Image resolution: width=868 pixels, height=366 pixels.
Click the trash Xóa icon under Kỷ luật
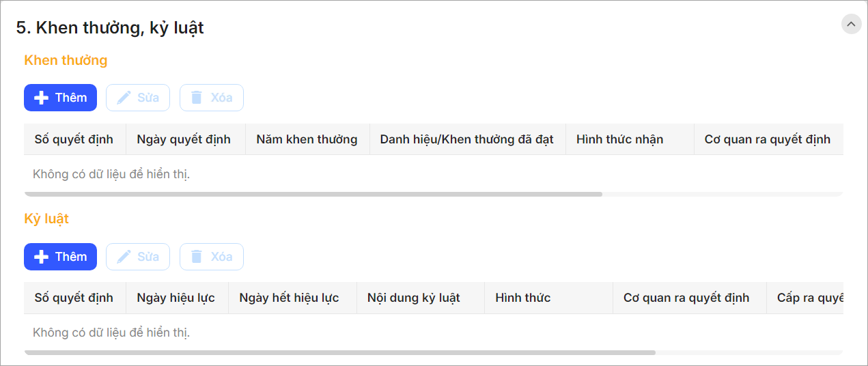point(197,257)
